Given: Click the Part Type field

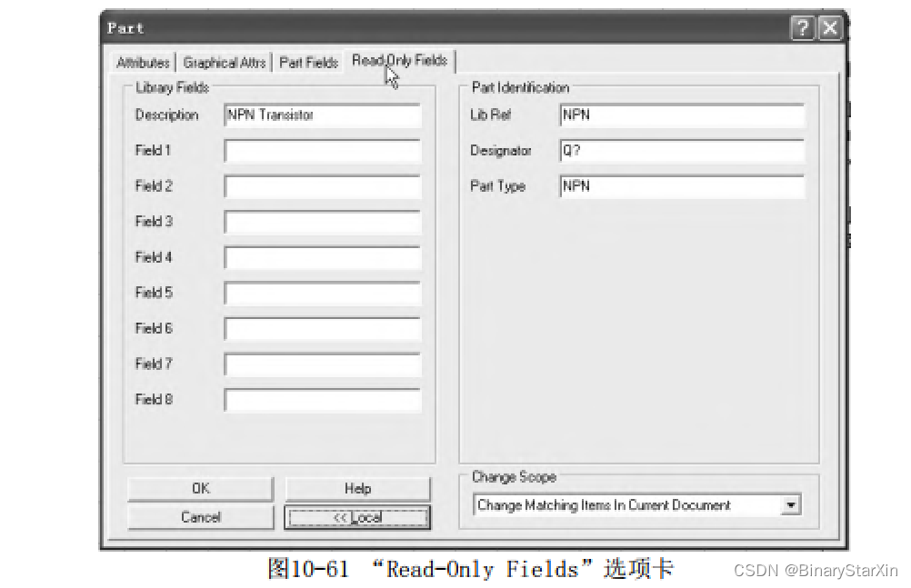Looking at the screenshot, I should 682,186.
